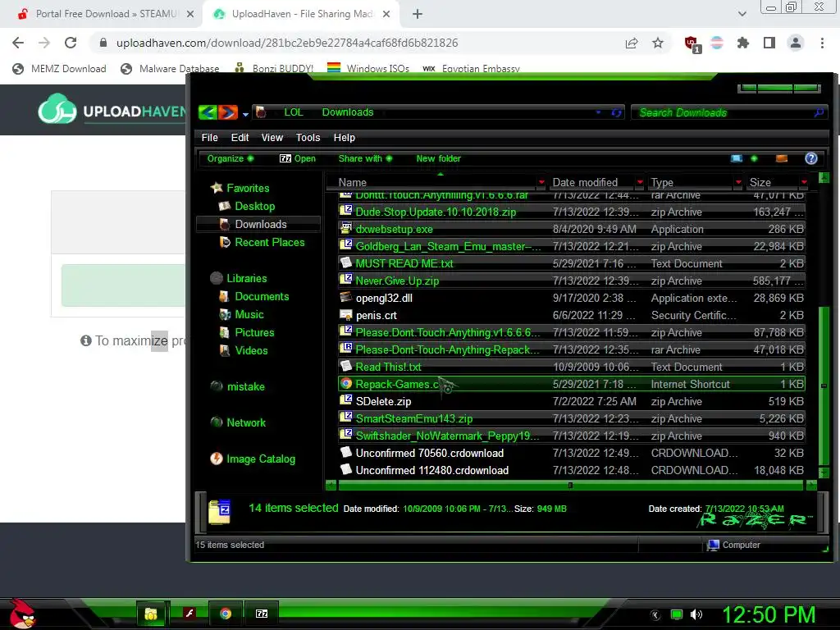Open Chrome profile avatar
Image resolution: width=840 pixels, height=630 pixels.
(796, 43)
